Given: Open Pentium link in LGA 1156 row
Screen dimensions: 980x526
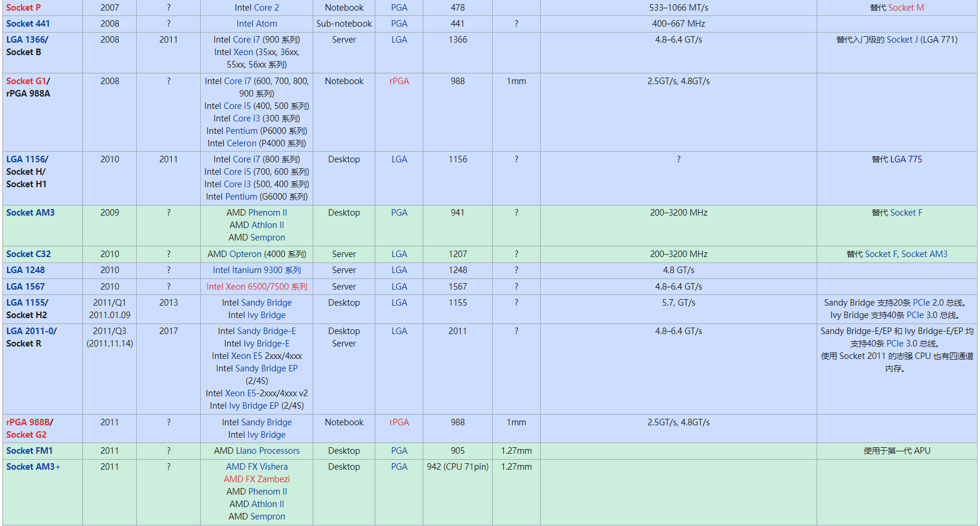Looking at the screenshot, I should (x=241, y=197).
